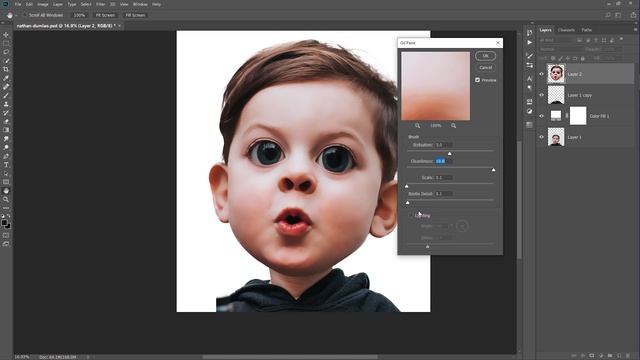640x360 pixels.
Task: Open the History panel icon
Action: (x=529, y=33)
